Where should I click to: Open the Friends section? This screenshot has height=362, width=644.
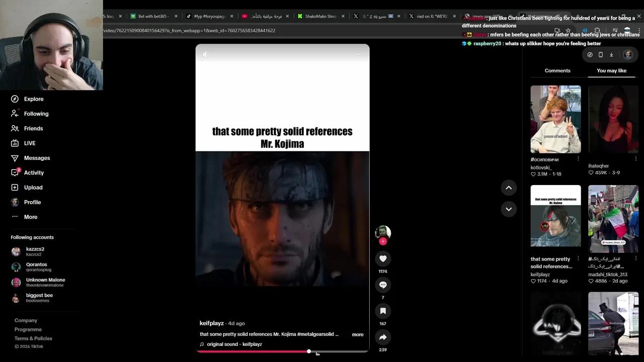coord(27,128)
